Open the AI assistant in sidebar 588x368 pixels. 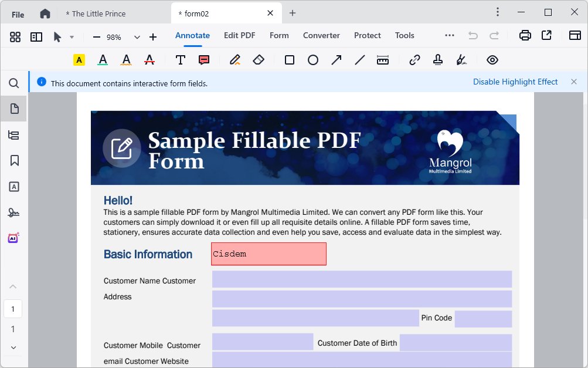point(14,238)
